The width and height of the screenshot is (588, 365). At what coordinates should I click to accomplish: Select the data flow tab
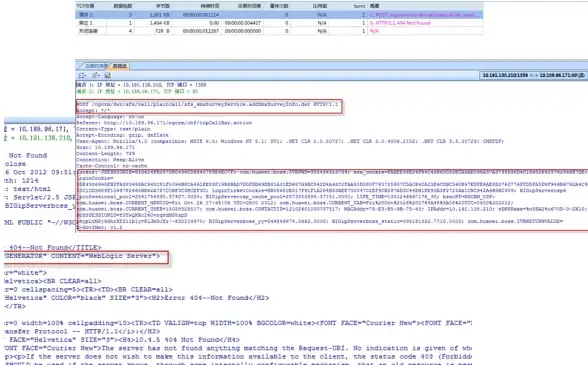(120, 66)
